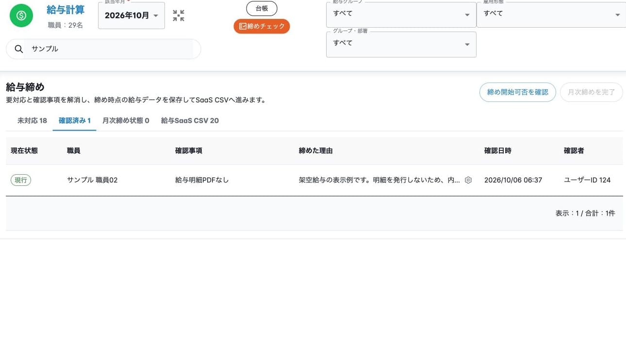The height and width of the screenshot is (364, 626).
Task: Click the 月次締めを完了 button
Action: [591, 92]
